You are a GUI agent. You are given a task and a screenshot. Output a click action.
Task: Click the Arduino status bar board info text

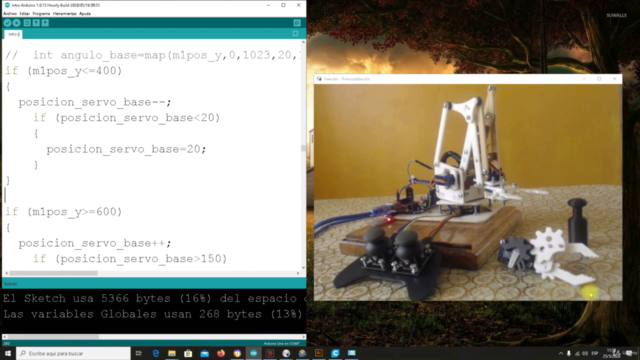(x=281, y=344)
